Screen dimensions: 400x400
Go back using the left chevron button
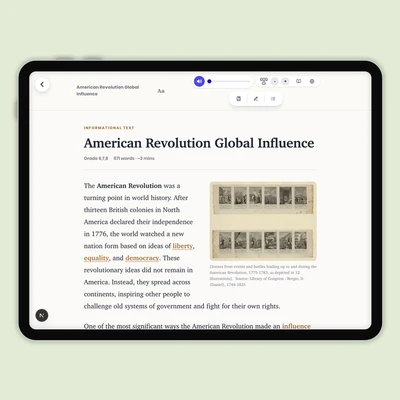pos(42,84)
